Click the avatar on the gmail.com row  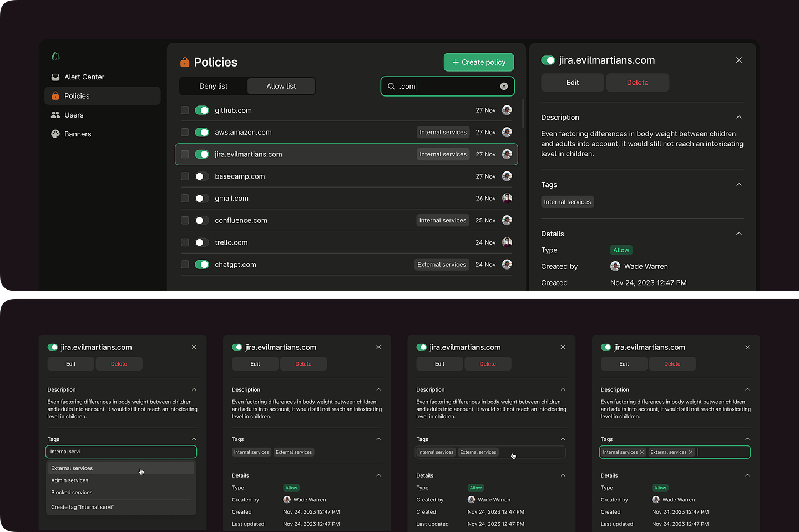click(x=507, y=198)
